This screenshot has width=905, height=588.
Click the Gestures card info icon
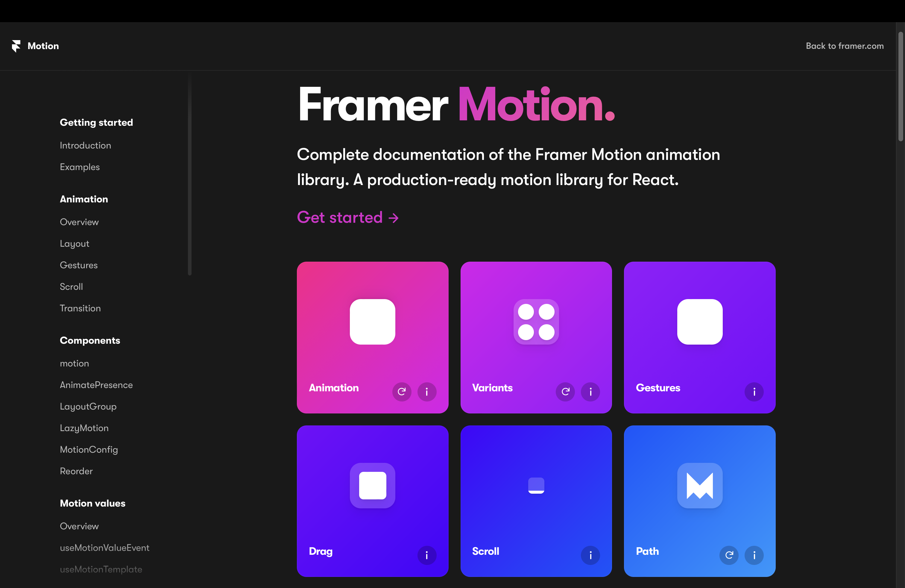(754, 391)
